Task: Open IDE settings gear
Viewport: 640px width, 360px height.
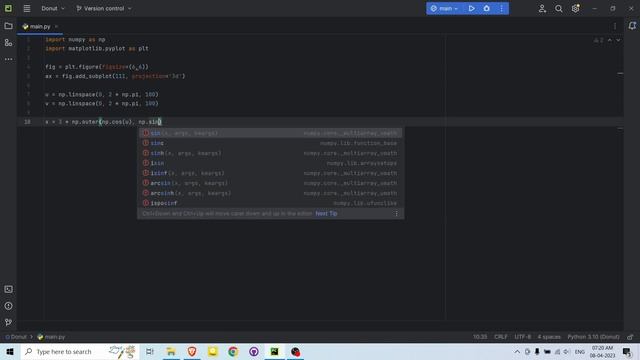Action: [x=576, y=8]
